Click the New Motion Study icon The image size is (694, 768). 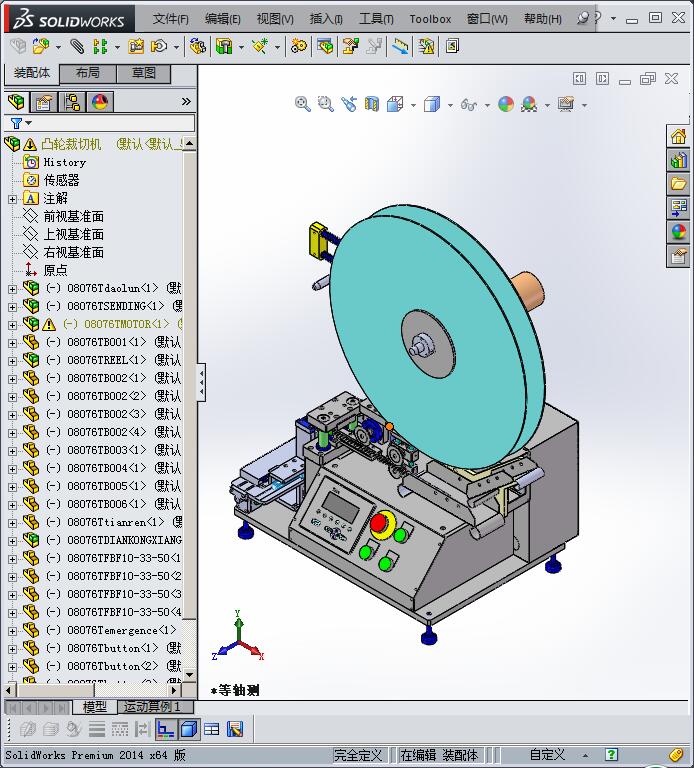pos(299,47)
